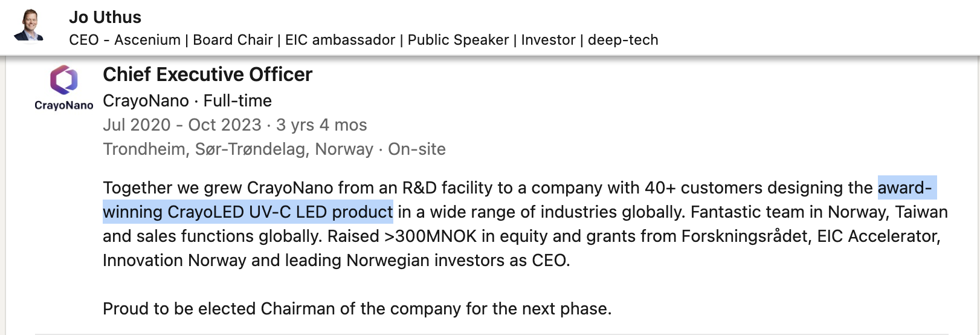The image size is (980, 335).
Task: Click the Jul 2020 - Oct 2023 date range
Action: click(182, 125)
